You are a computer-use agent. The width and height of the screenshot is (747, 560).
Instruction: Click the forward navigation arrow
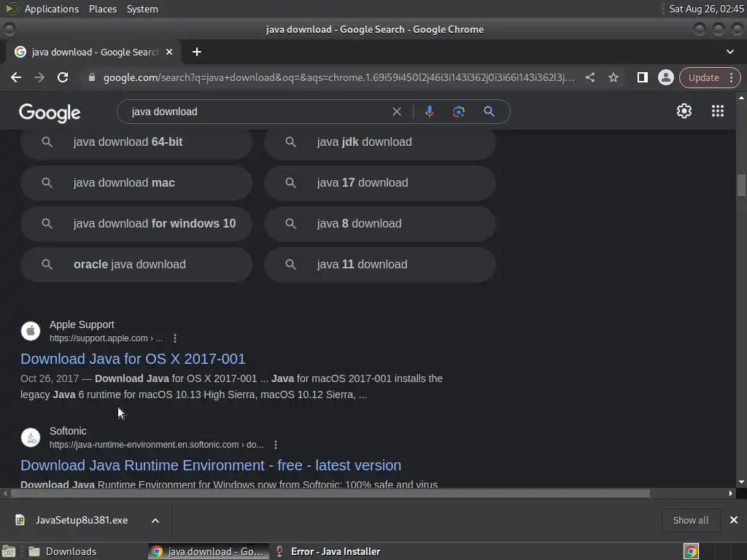point(39,77)
